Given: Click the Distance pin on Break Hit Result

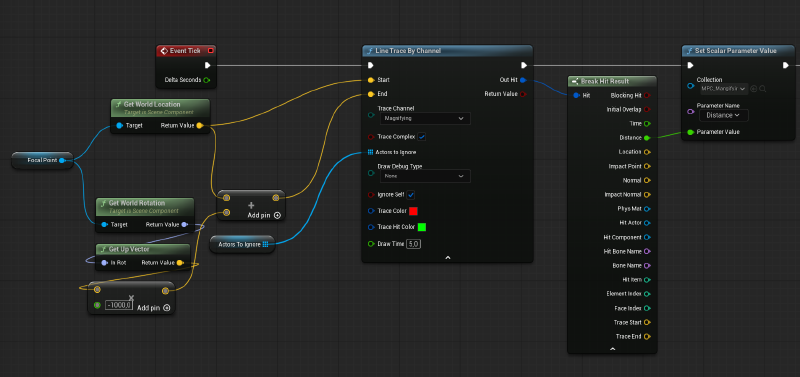Looking at the screenshot, I should coord(647,138).
